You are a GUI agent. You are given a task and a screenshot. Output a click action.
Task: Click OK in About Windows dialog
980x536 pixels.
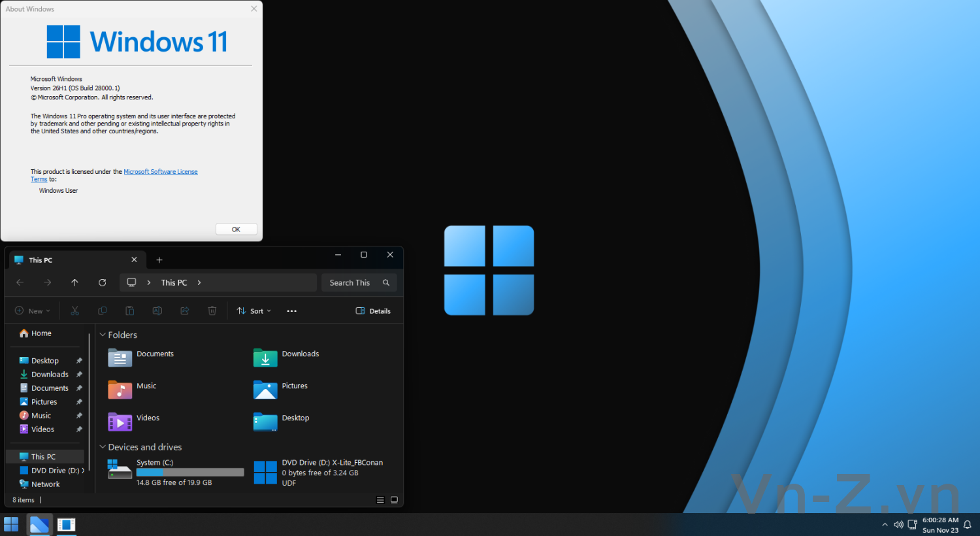(236, 229)
